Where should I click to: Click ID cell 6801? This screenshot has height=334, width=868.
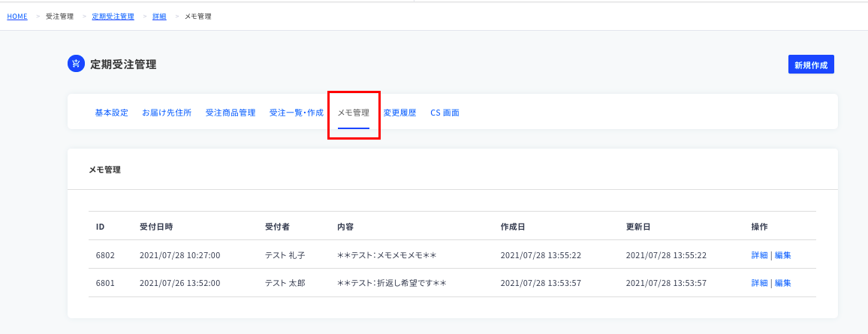click(105, 283)
